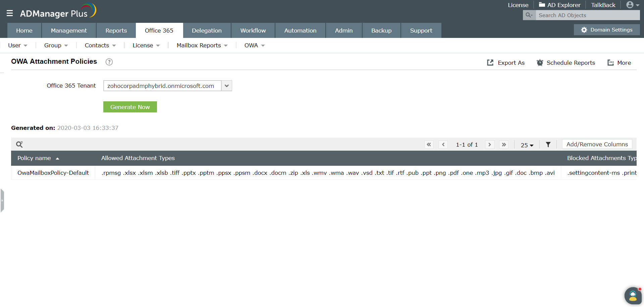Expand the collapsed left side panel
Viewport: 644px width, 307px height.
pyautogui.click(x=2, y=201)
